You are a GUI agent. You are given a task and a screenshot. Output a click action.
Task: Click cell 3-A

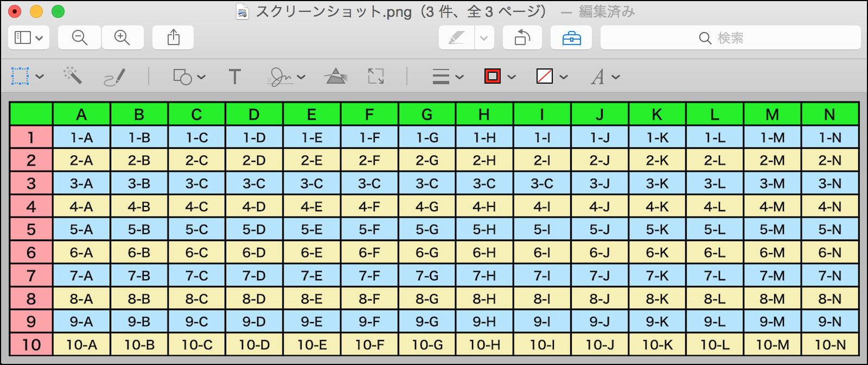[x=81, y=184]
